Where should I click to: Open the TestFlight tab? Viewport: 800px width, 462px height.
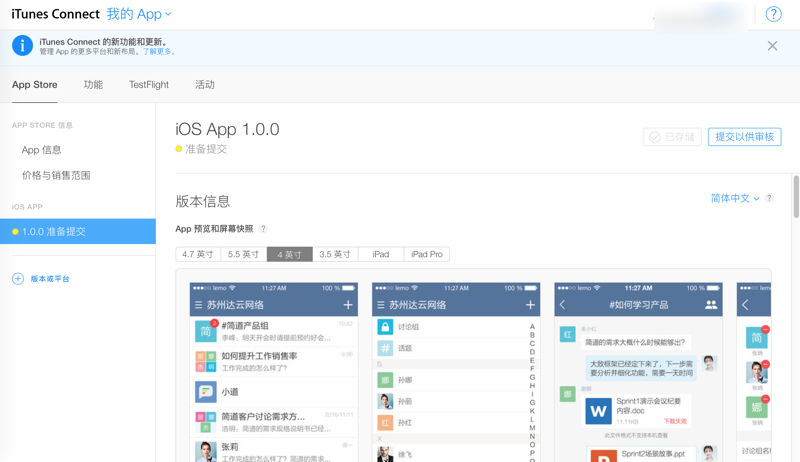coord(148,85)
